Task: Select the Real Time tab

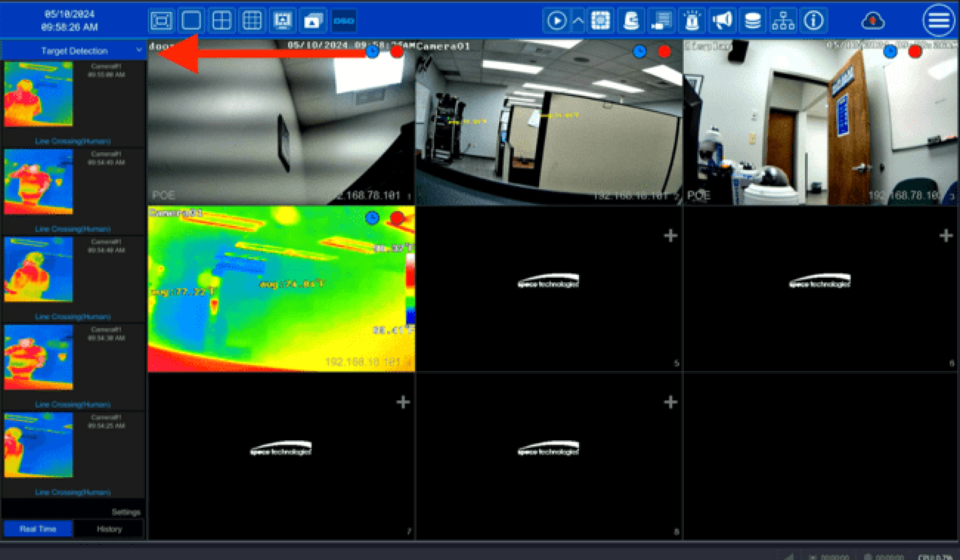Action: click(38, 529)
